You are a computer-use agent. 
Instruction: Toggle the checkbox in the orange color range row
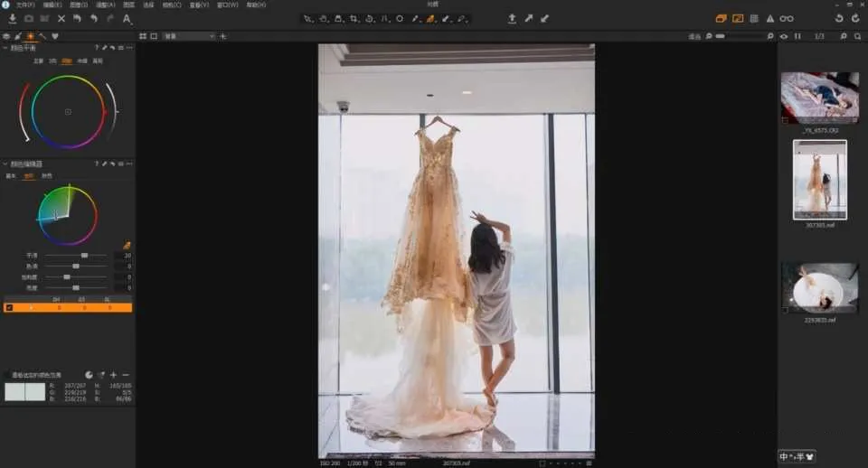tap(9, 307)
